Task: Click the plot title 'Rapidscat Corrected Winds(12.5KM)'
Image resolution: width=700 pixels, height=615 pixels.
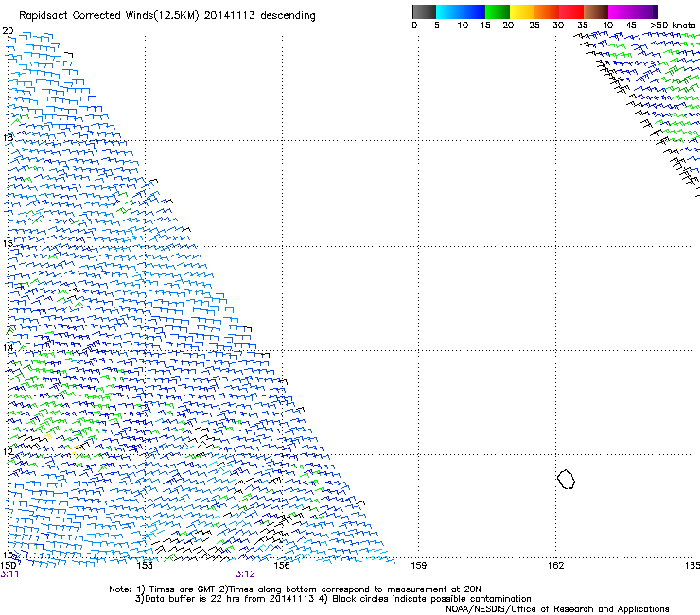Action: pyautogui.click(x=109, y=16)
